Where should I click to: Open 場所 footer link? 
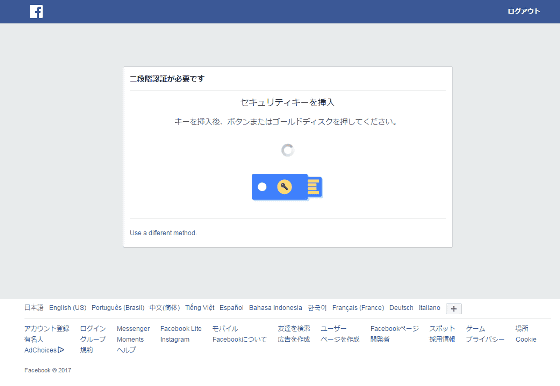click(522, 329)
